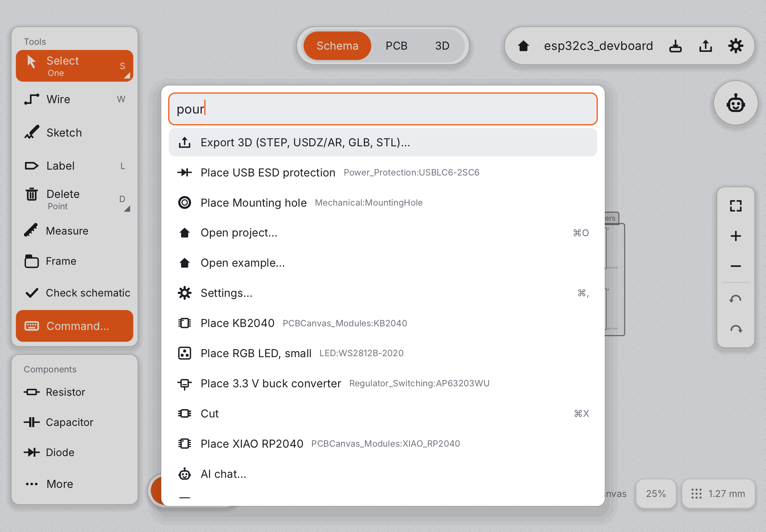766x532 pixels.
Task: Click the upload/export icon in project bar
Action: pyautogui.click(x=705, y=46)
